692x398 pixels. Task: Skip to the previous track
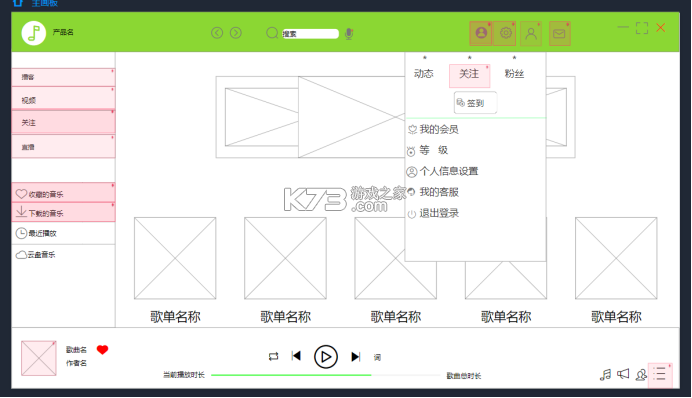pos(296,356)
